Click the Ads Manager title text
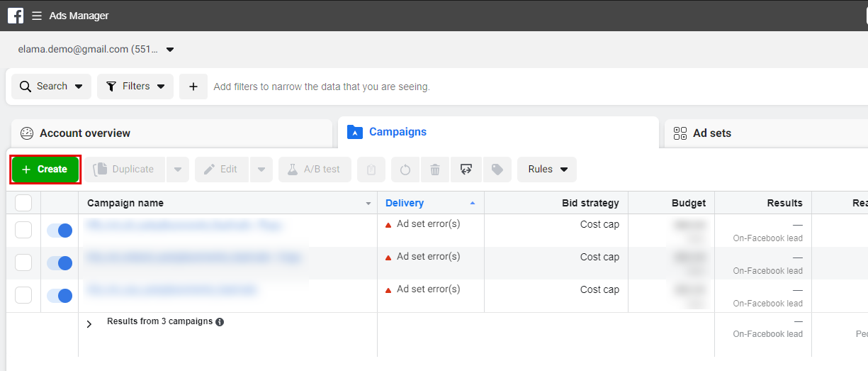Image resolution: width=868 pixels, height=371 pixels. click(79, 16)
